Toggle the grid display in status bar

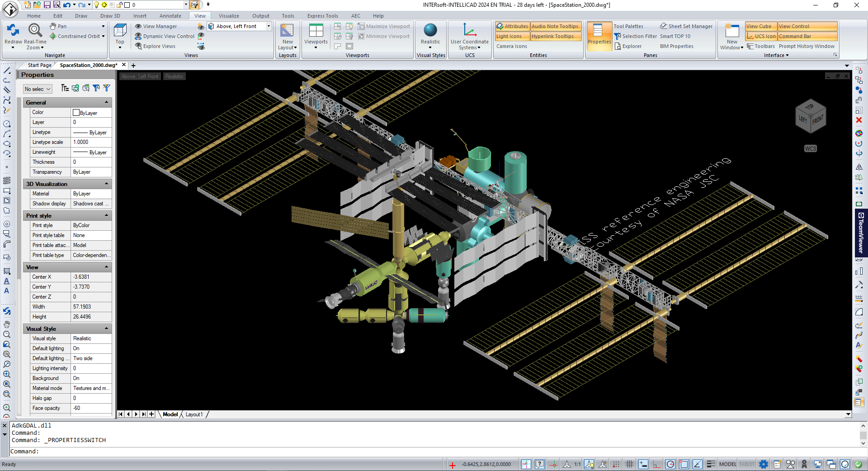pos(629,464)
